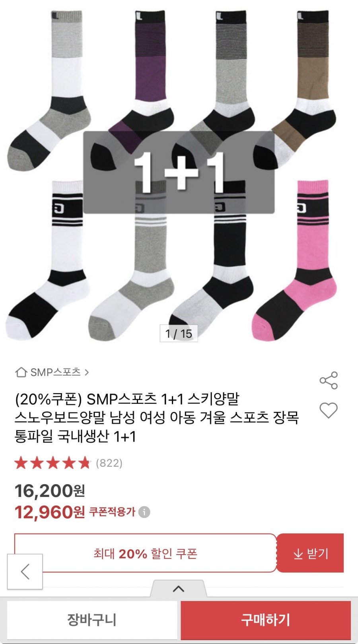This screenshot has height=644, width=358.
Task: Tap 받기 to download coupon
Action: pyautogui.click(x=310, y=553)
